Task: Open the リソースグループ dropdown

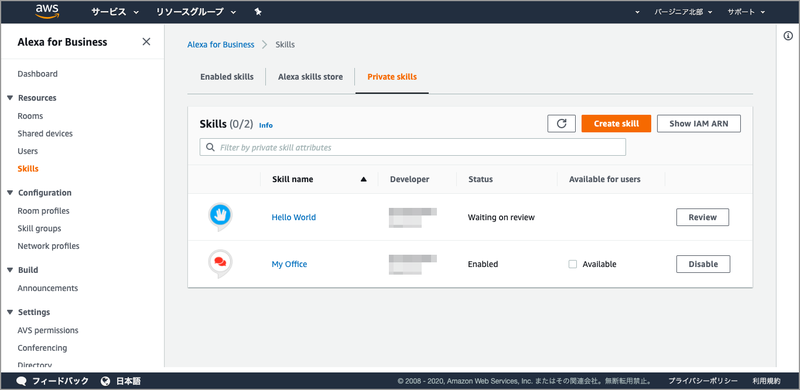Action: pos(196,12)
